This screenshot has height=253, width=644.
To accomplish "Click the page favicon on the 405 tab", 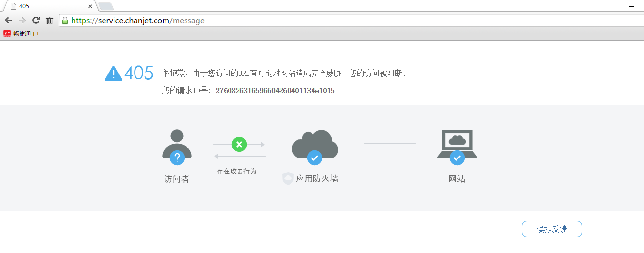I will tap(13, 6).
